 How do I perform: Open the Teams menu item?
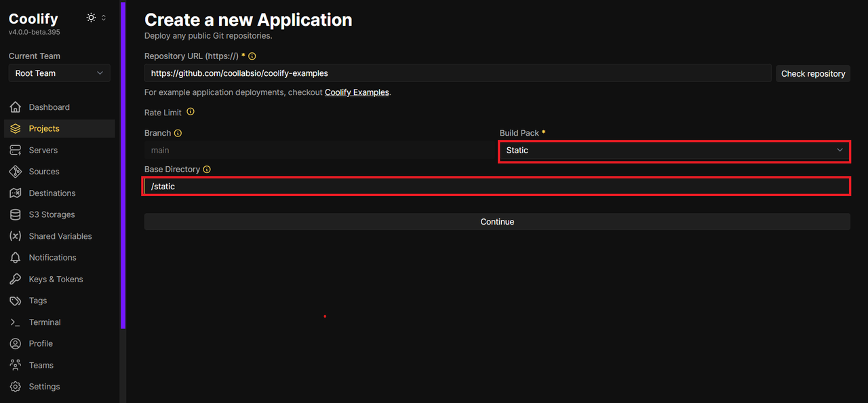click(x=60, y=365)
